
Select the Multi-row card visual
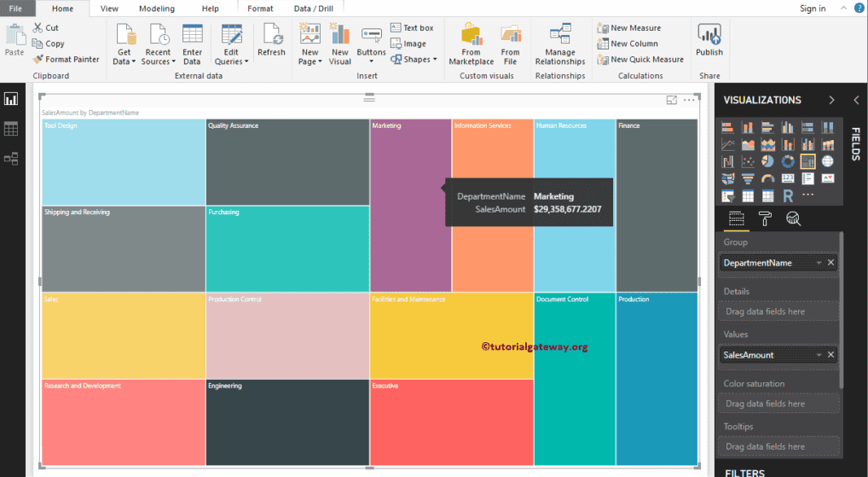pos(807,178)
